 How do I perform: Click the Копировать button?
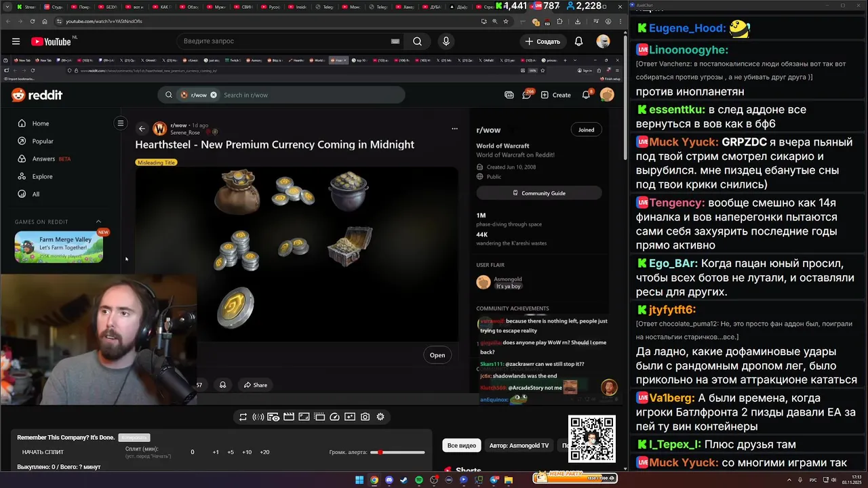[134, 438]
